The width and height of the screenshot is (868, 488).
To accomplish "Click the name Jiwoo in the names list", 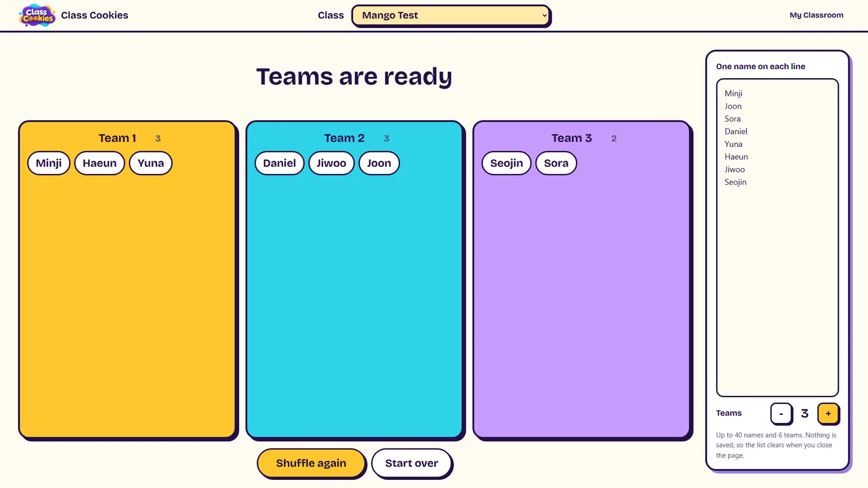I will (x=735, y=170).
